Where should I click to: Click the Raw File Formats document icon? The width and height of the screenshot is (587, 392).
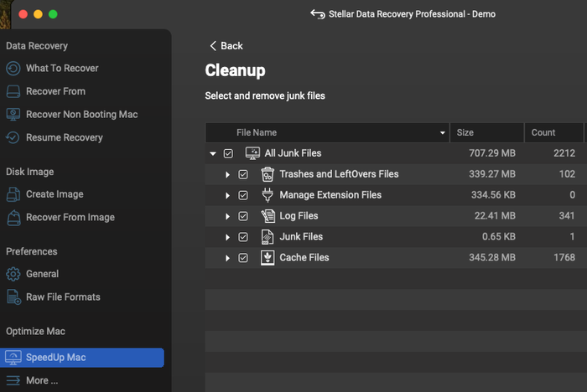(14, 297)
